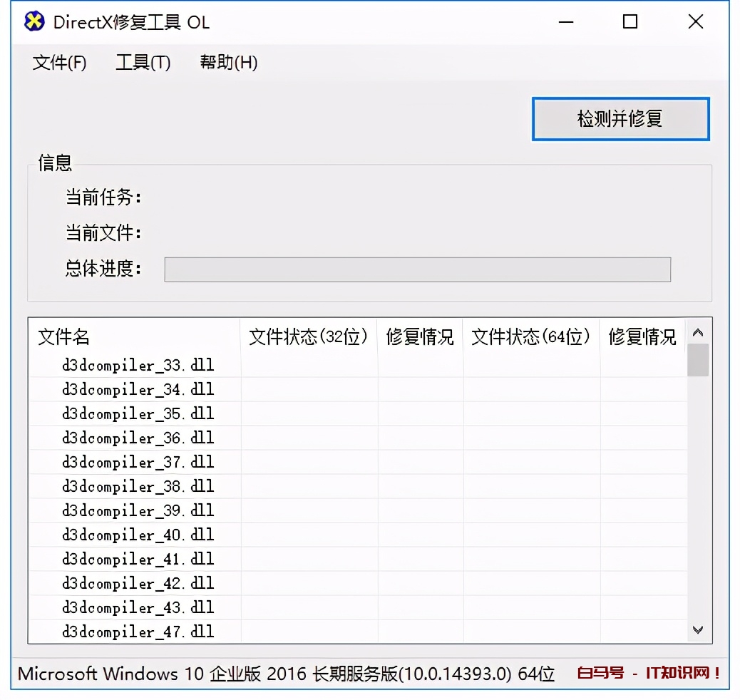740x700 pixels.
Task: Open the 文件(F) menu
Action: click(59, 63)
